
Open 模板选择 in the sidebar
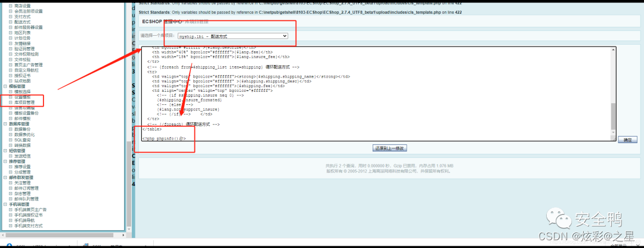pyautogui.click(x=22, y=92)
